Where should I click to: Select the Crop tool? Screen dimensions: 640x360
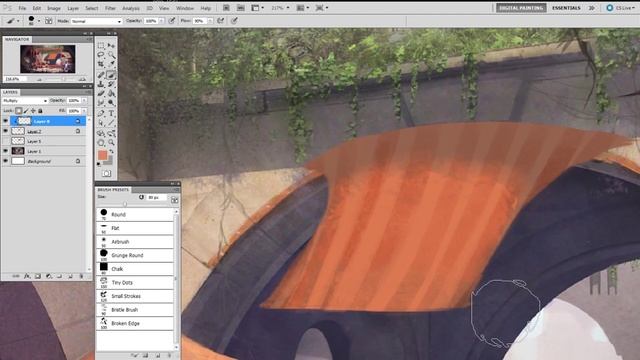pos(101,64)
